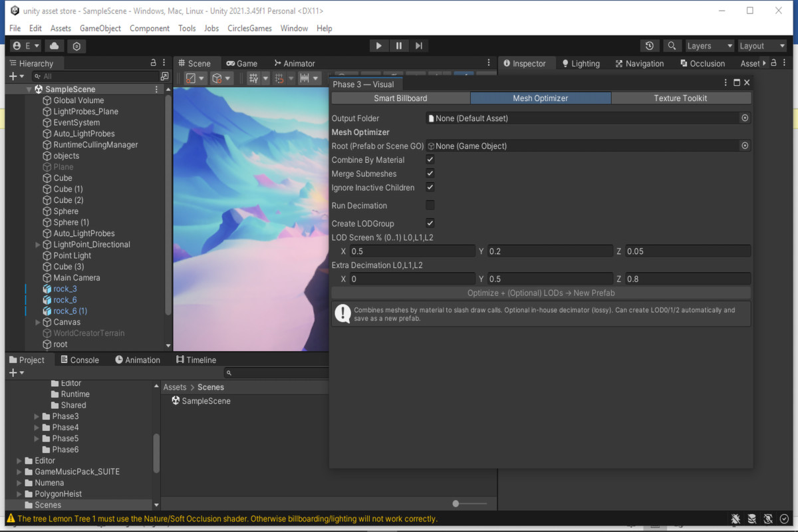This screenshot has width=798, height=532.
Task: Open the Layout dropdown
Action: [x=761, y=46]
